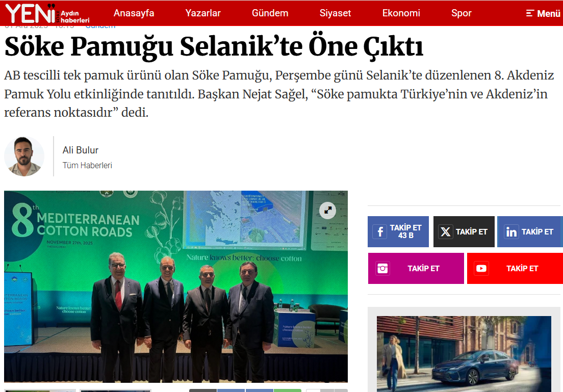This screenshot has width=563, height=392.
Task: View Tüm Haberleri by the author
Action: click(87, 165)
